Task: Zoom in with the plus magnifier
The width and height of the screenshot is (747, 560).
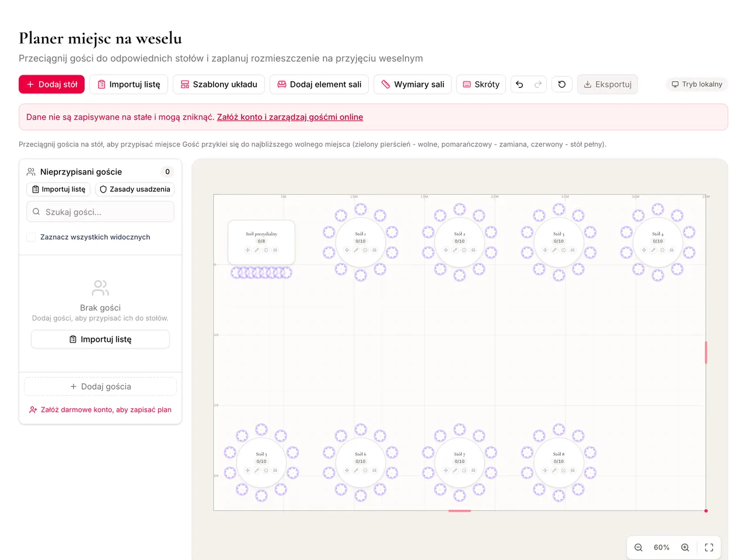Action: (685, 547)
